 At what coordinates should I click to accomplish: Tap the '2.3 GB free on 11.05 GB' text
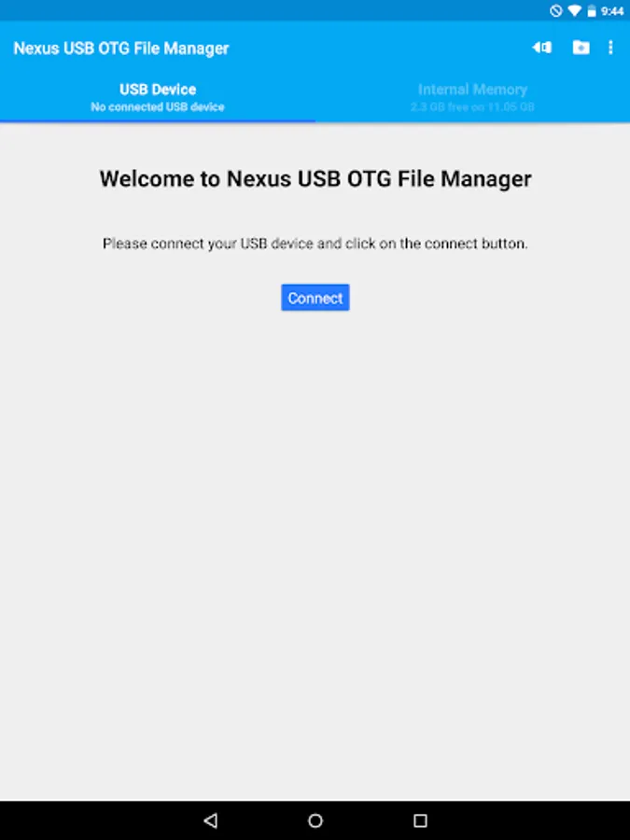472,106
